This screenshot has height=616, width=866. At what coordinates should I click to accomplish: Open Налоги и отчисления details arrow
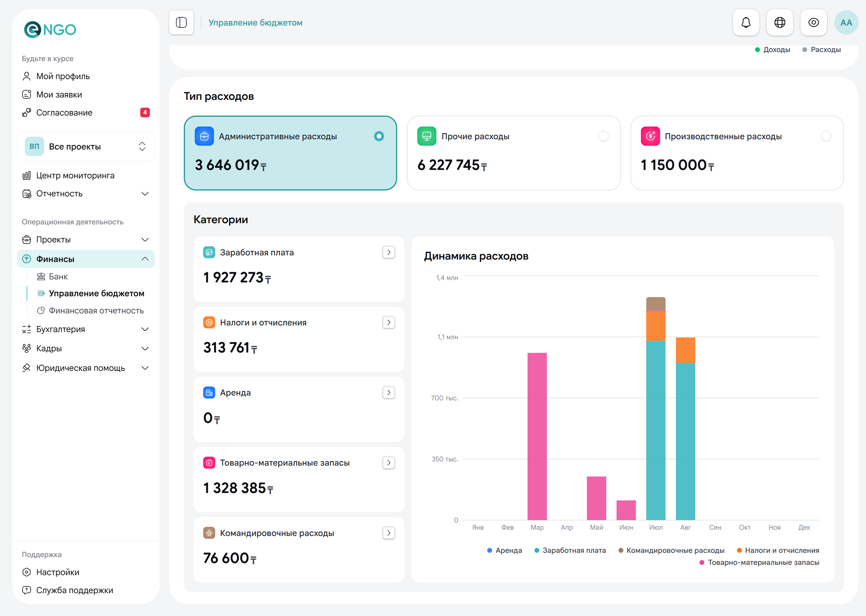[388, 322]
